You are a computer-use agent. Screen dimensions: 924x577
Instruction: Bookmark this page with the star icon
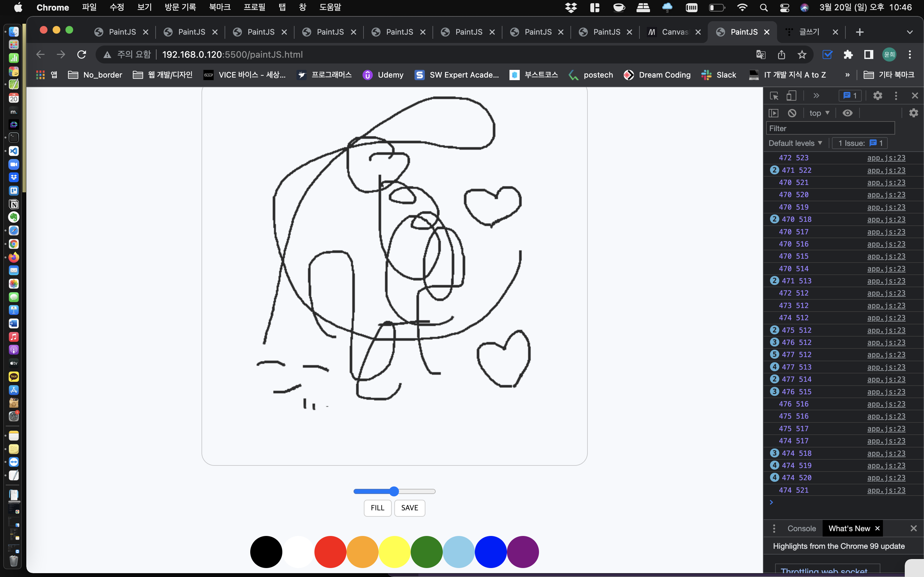click(802, 54)
